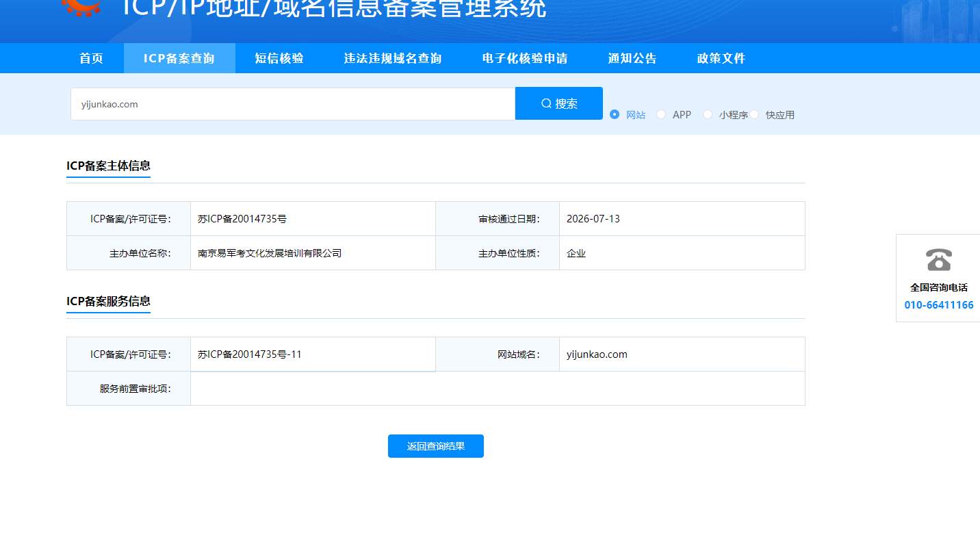The height and width of the screenshot is (546, 980).
Task: Open 电子化核验申请 in the nav bar
Action: tap(525, 58)
